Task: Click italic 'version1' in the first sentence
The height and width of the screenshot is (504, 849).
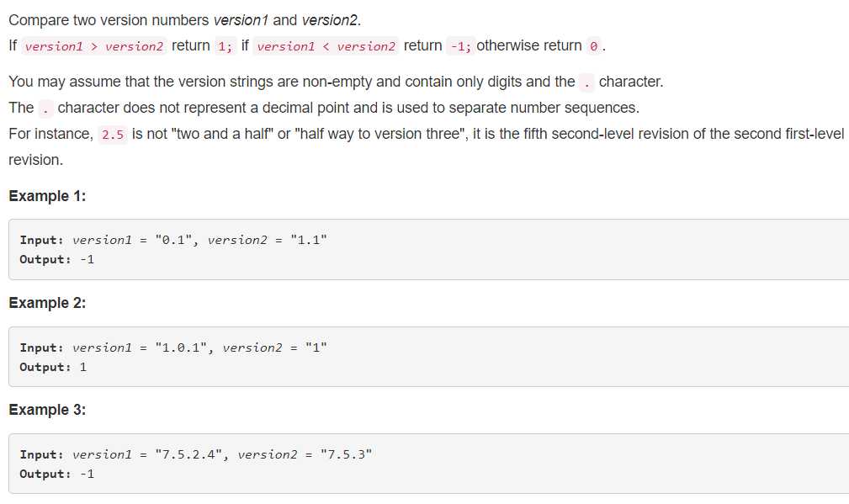Action: pos(241,20)
